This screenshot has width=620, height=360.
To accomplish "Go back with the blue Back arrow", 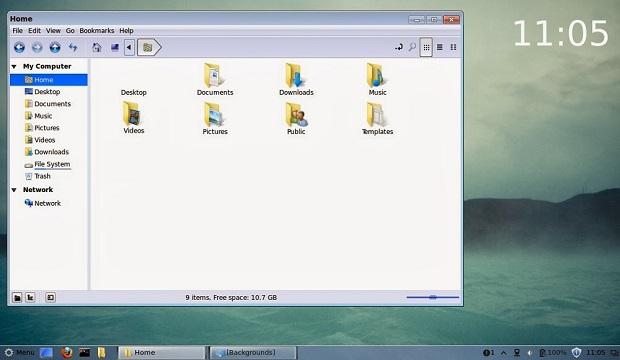I will 19,47.
